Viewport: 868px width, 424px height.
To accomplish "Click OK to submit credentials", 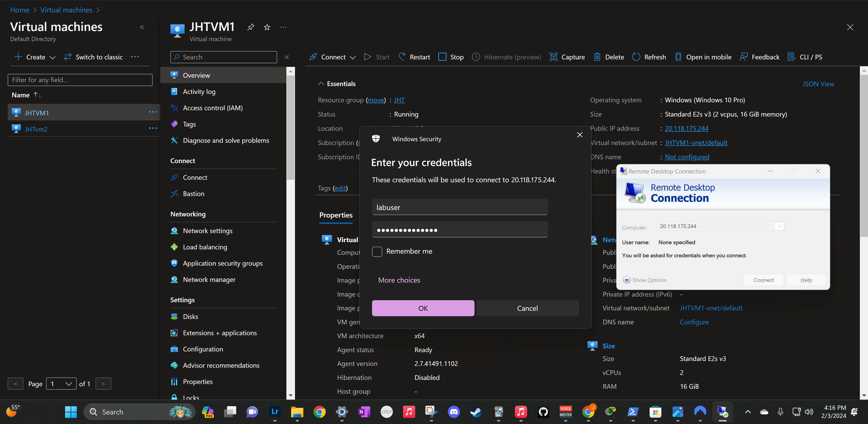I will [423, 308].
